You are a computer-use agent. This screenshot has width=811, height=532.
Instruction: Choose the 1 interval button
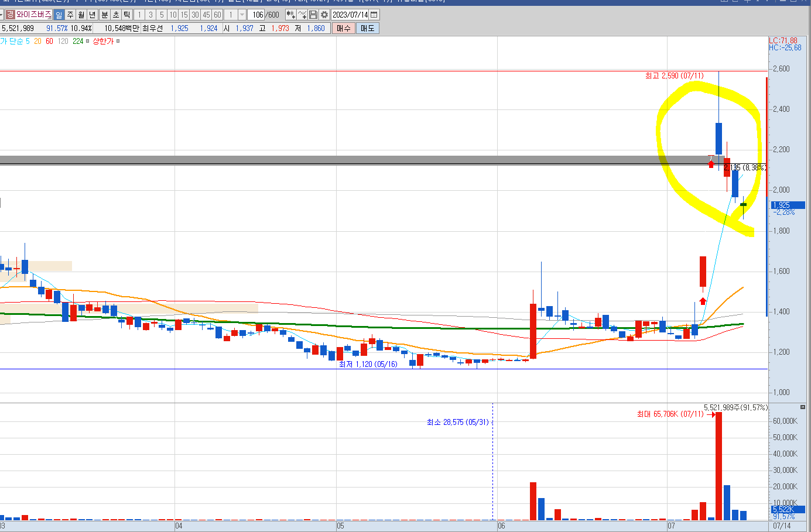[x=139, y=15]
